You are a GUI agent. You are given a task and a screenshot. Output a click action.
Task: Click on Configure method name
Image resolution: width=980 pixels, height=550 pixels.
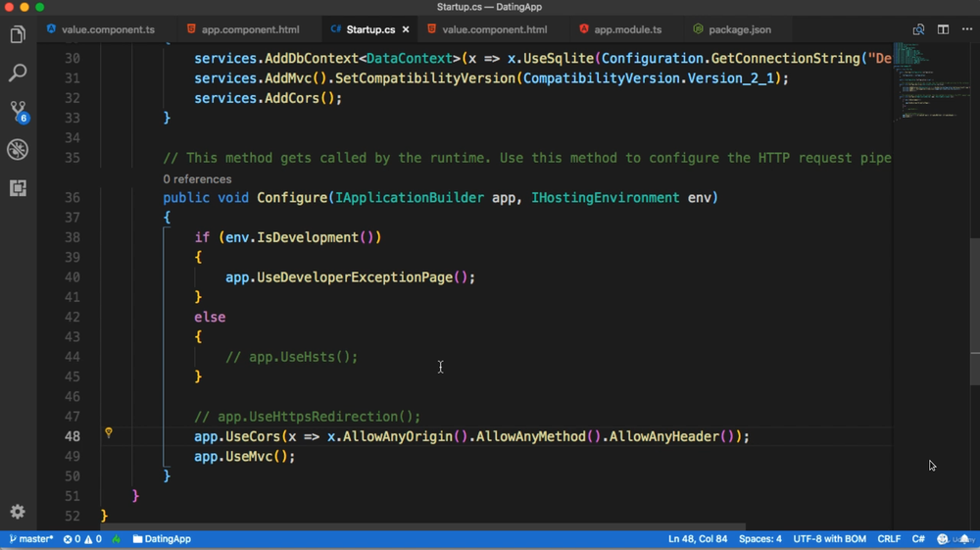292,197
